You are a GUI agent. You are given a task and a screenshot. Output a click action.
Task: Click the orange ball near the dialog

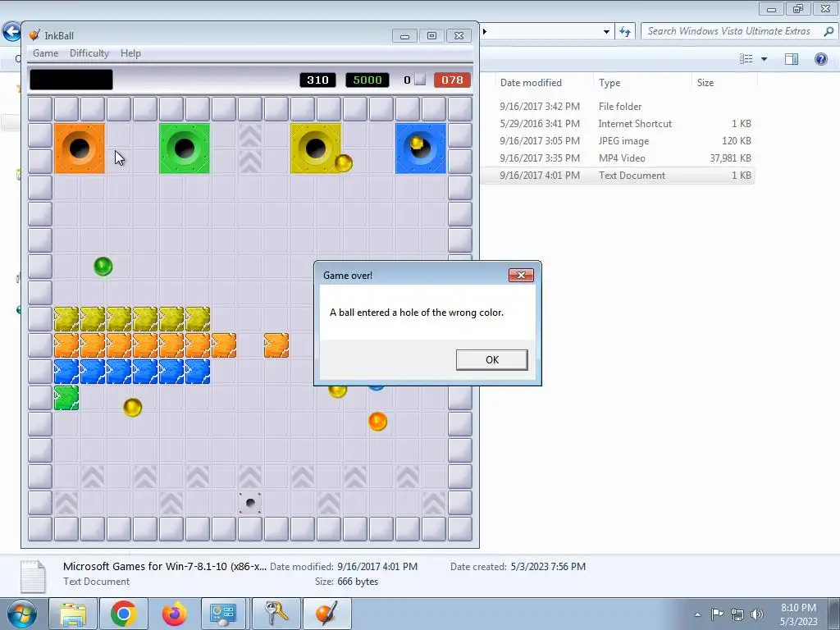(377, 421)
